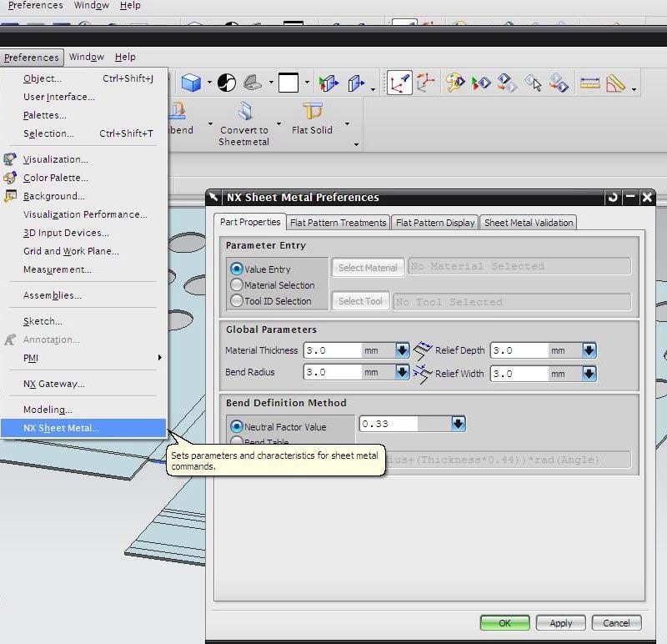Click the Material Thickness value field

(333, 350)
